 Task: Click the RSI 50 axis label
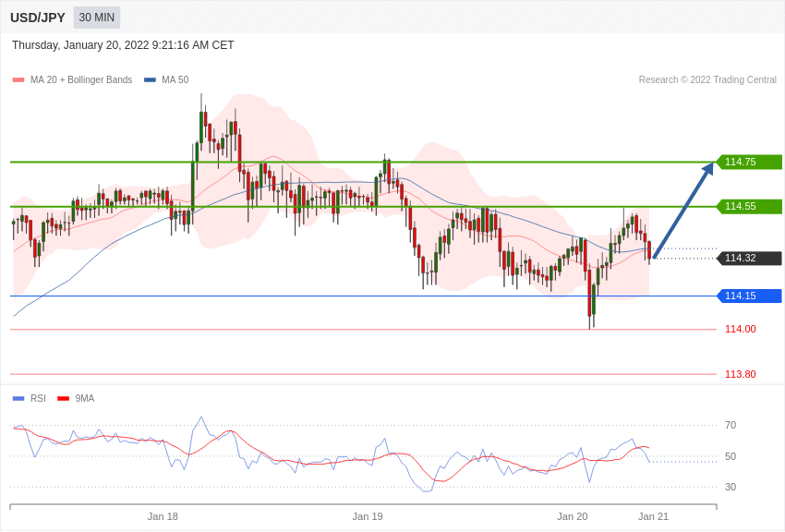731,456
